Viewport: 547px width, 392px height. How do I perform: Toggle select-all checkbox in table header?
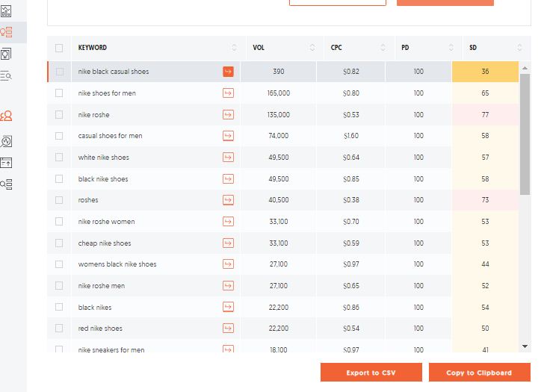pos(59,49)
